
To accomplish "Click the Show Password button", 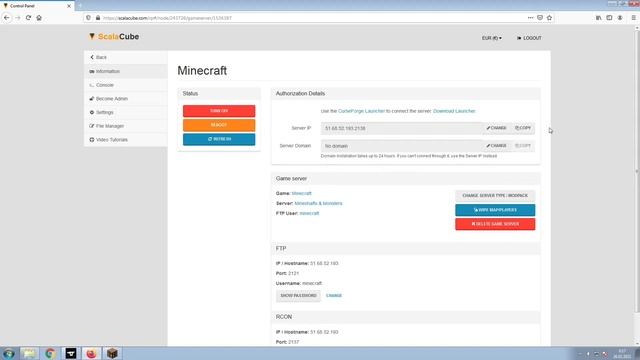I will coord(298,296).
